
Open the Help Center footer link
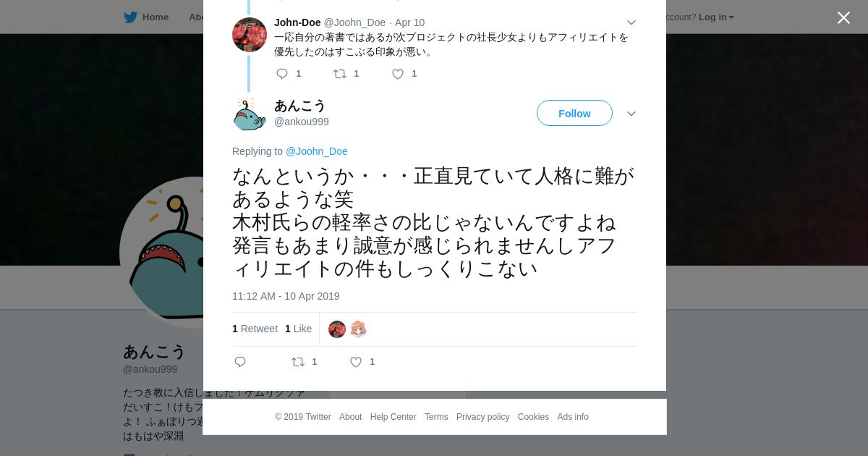pyautogui.click(x=393, y=417)
